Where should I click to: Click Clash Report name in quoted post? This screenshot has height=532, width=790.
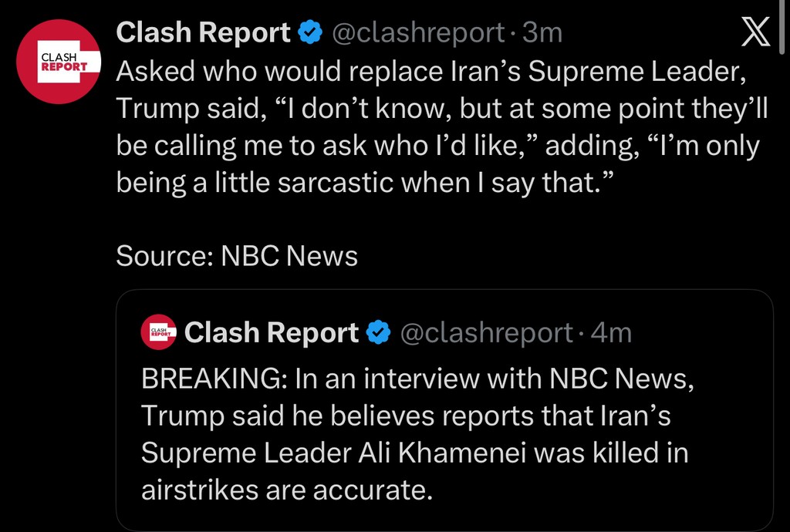(x=272, y=333)
